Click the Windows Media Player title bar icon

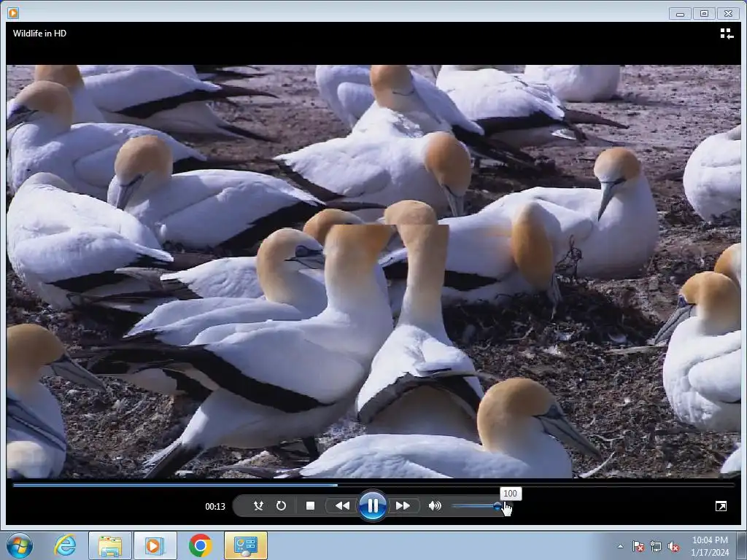click(13, 13)
